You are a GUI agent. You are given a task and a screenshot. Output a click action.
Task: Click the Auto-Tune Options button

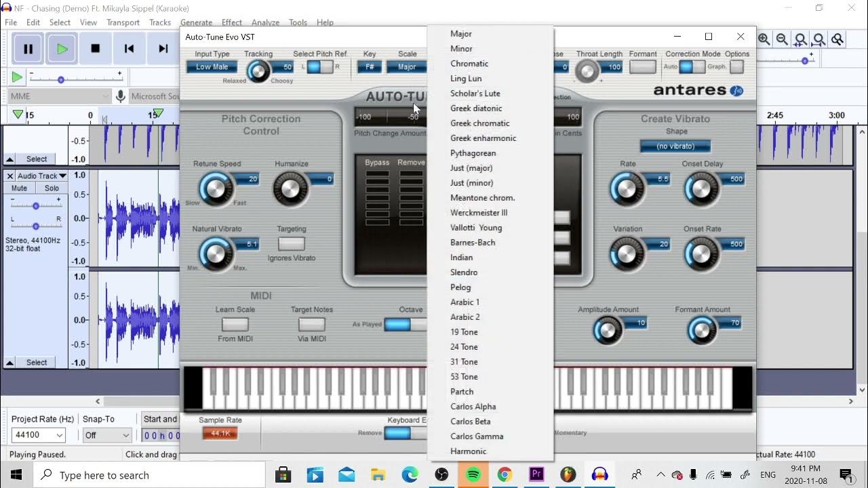736,67
